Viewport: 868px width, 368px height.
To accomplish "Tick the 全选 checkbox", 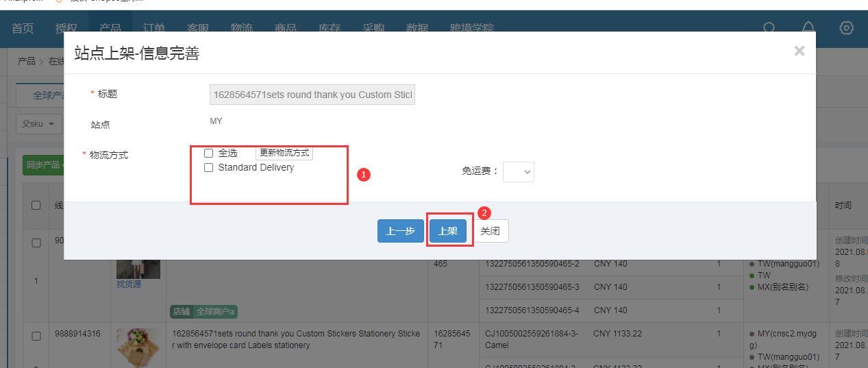I will [x=209, y=153].
